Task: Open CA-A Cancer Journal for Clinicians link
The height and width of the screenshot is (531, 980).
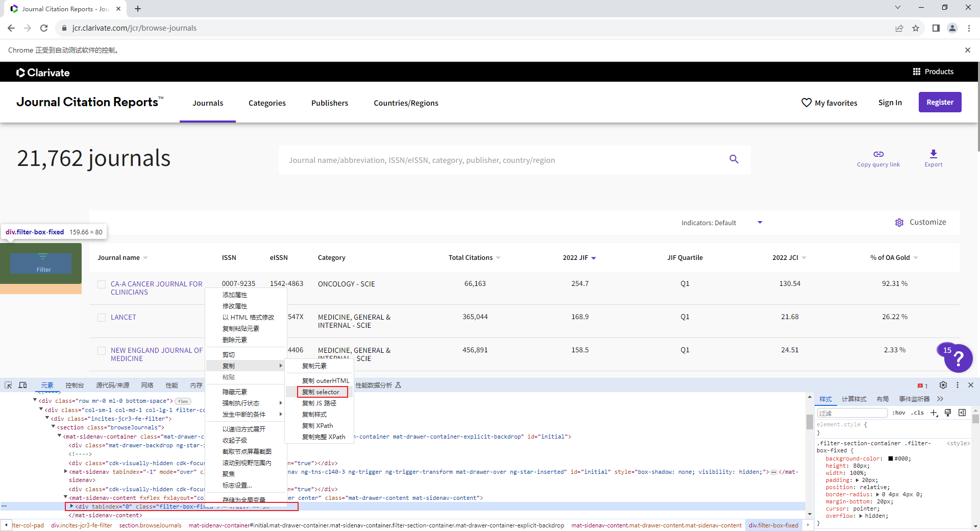Action: pos(157,288)
